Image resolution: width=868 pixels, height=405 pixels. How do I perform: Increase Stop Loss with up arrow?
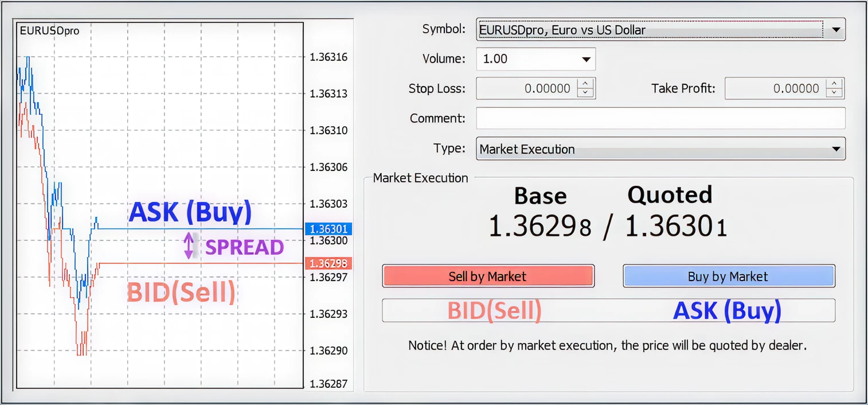click(x=585, y=84)
